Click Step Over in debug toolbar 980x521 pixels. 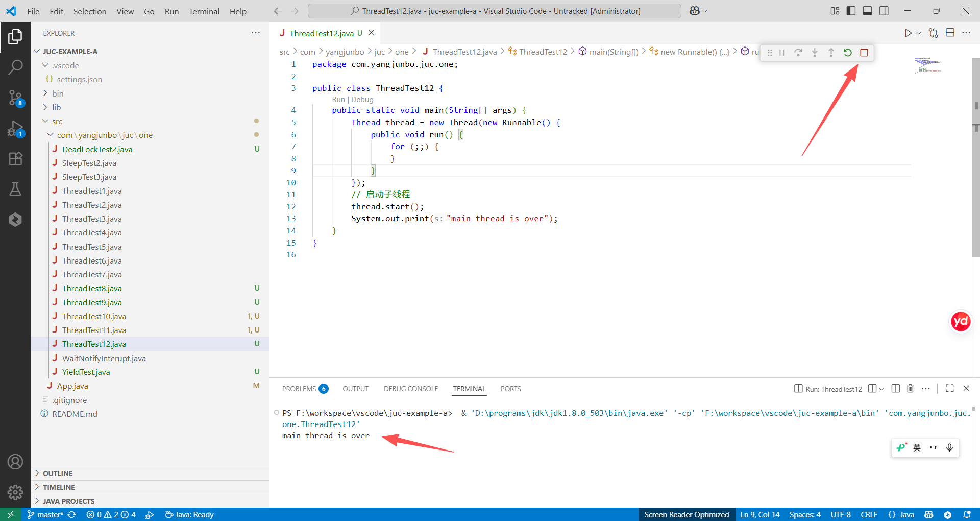[x=798, y=53]
